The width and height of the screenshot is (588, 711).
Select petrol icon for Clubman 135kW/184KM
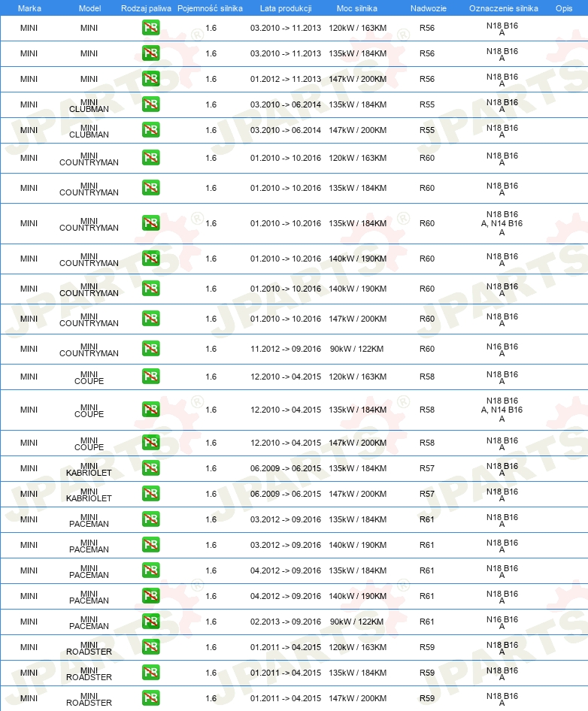(150, 104)
